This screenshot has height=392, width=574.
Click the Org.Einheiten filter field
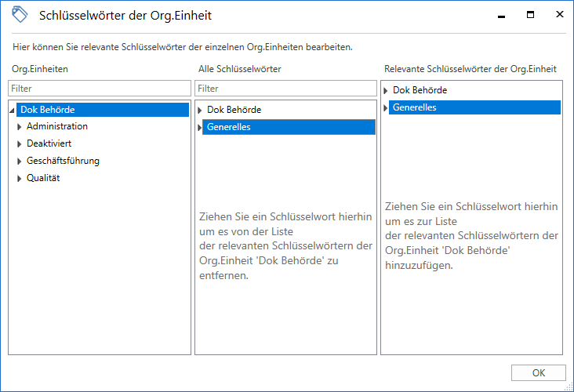tap(100, 89)
